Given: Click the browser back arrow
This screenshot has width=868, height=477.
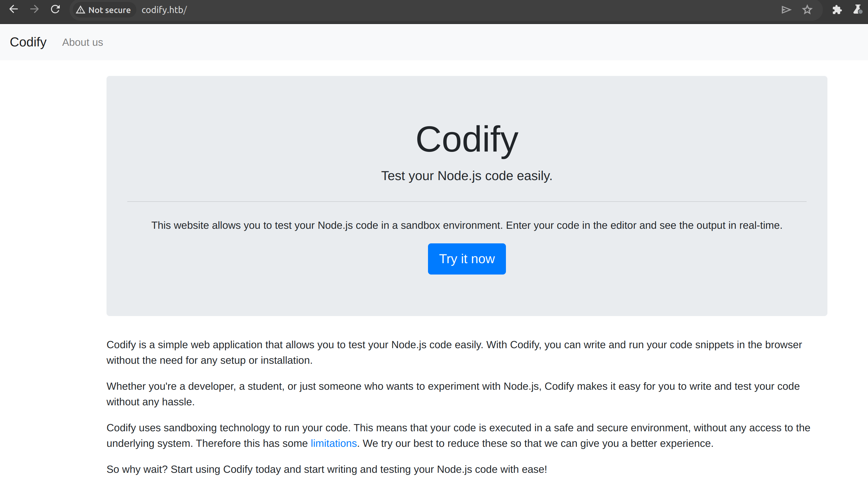Looking at the screenshot, I should (14, 9).
